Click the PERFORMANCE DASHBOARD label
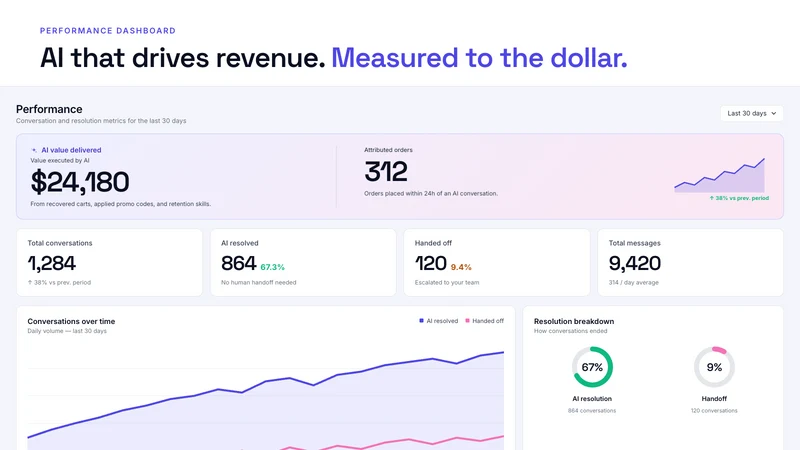The image size is (800, 450). click(x=108, y=31)
